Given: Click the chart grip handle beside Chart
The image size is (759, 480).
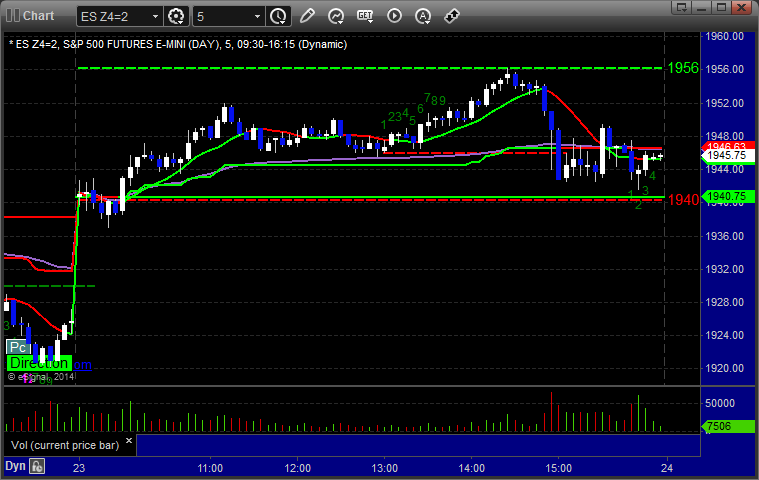Looking at the screenshot, I should [13, 15].
